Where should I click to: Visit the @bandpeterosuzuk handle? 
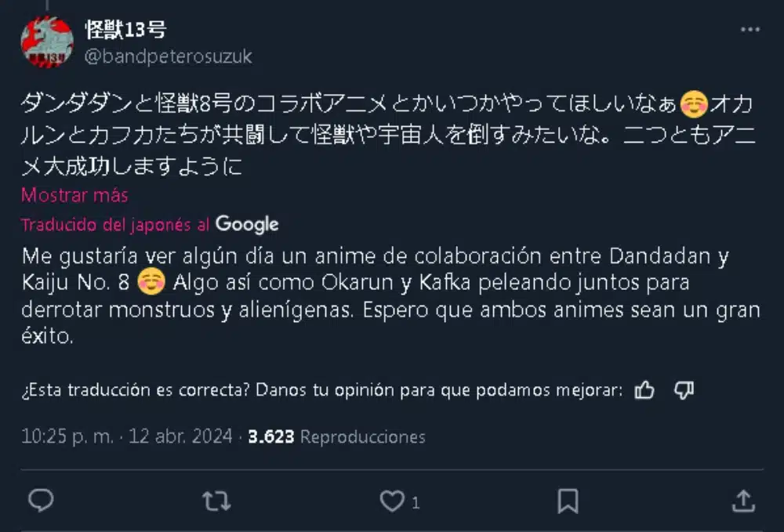click(168, 56)
